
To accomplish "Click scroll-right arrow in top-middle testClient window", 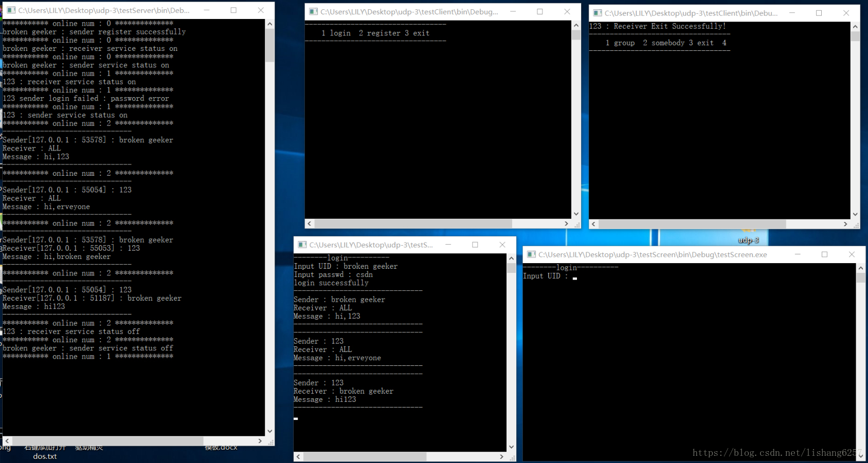I will click(566, 224).
